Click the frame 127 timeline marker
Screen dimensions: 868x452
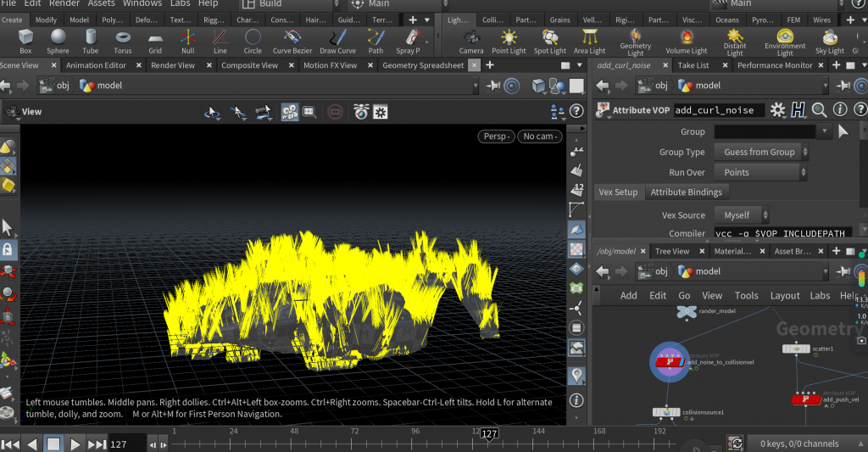tap(489, 433)
